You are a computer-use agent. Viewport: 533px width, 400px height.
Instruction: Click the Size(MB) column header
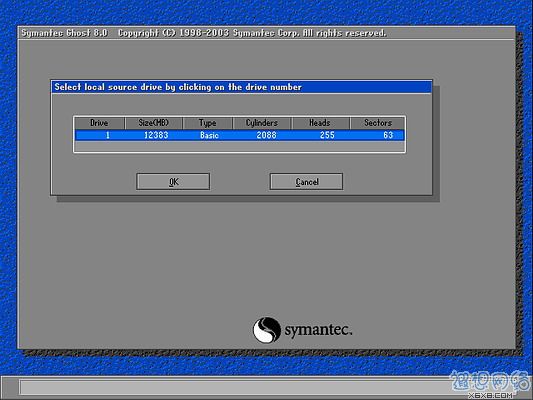point(154,123)
